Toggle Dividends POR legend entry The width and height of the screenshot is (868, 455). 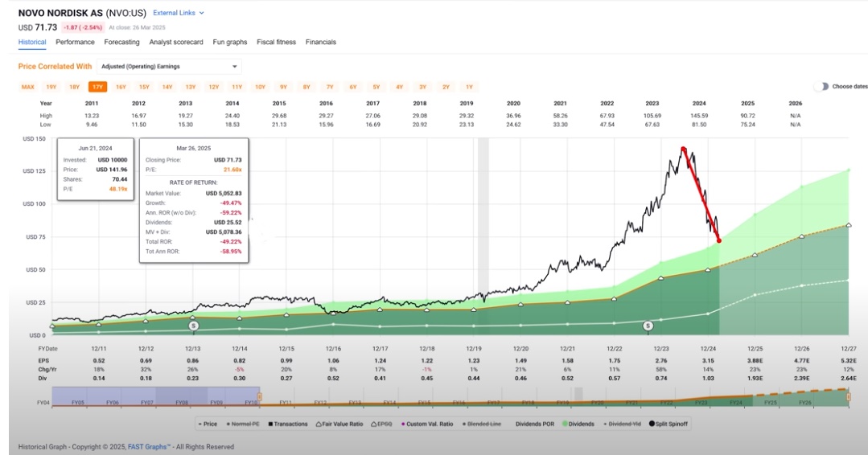(535, 424)
